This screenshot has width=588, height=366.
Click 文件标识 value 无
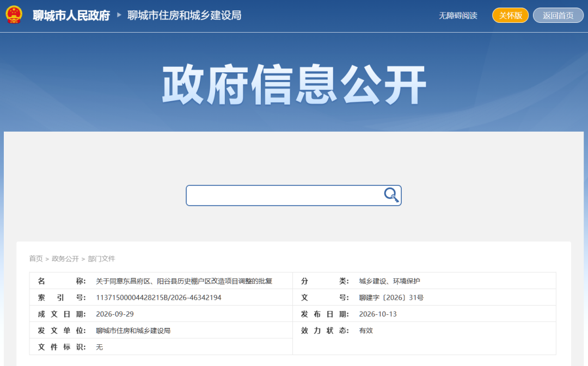pos(100,347)
